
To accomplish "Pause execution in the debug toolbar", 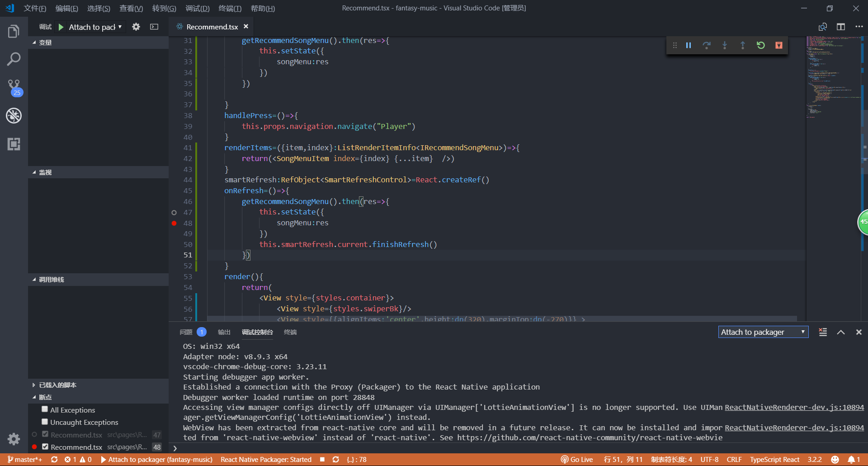I will tap(689, 45).
